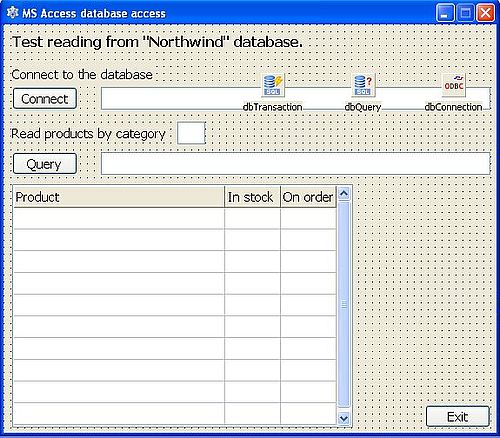The image size is (500, 438).
Task: Select the dbTransaction component icon
Action: pyautogui.click(x=273, y=85)
